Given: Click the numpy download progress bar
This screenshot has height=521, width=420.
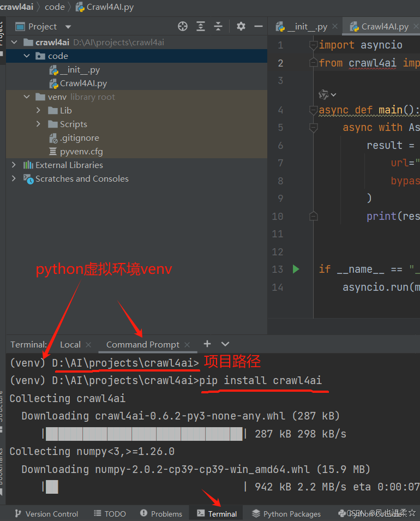Looking at the screenshot, I should pyautogui.click(x=145, y=487).
